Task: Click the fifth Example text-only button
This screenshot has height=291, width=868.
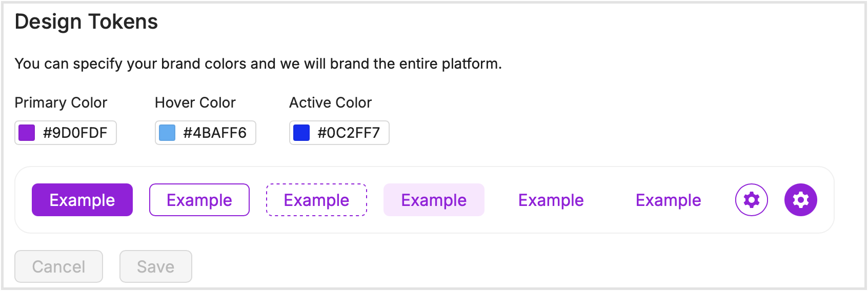Action: click(551, 200)
